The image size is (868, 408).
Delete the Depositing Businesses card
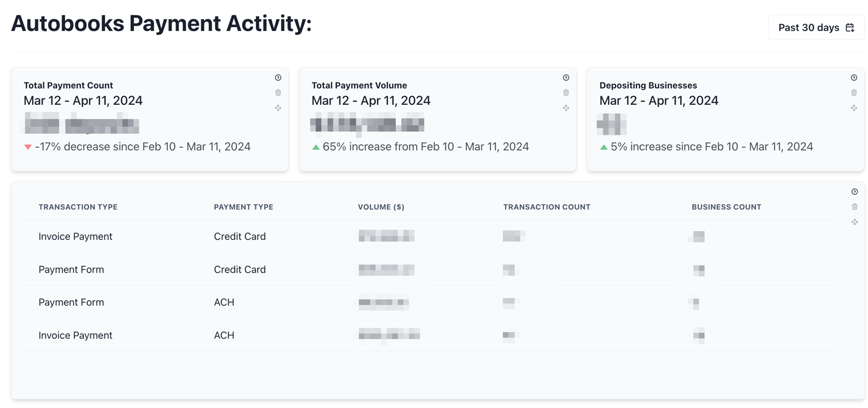pyautogui.click(x=854, y=93)
